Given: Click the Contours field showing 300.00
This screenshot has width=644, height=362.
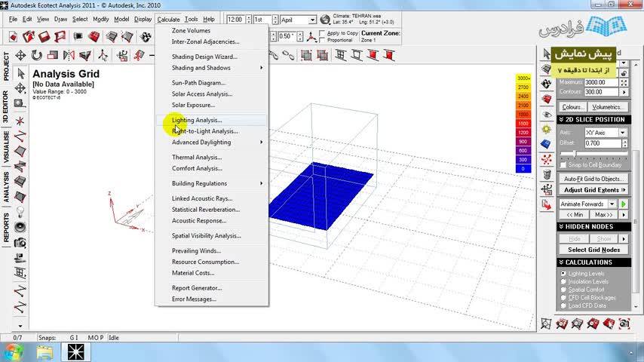Looking at the screenshot, I should tap(601, 92).
